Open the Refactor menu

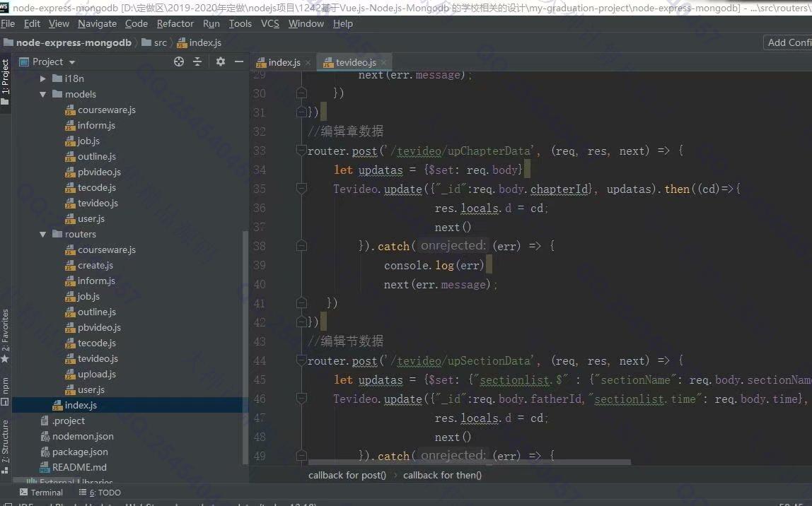(175, 24)
